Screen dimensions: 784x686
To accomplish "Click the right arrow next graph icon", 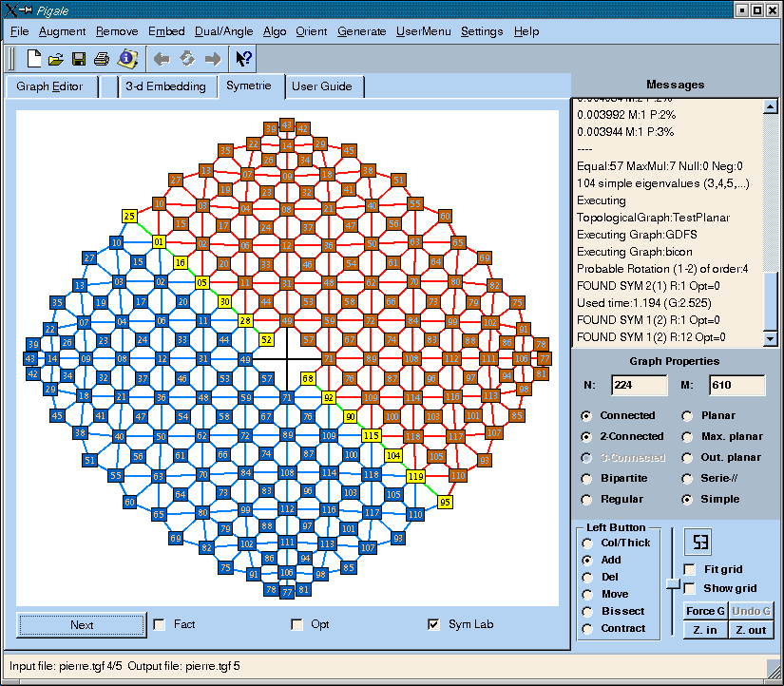I will (x=213, y=59).
